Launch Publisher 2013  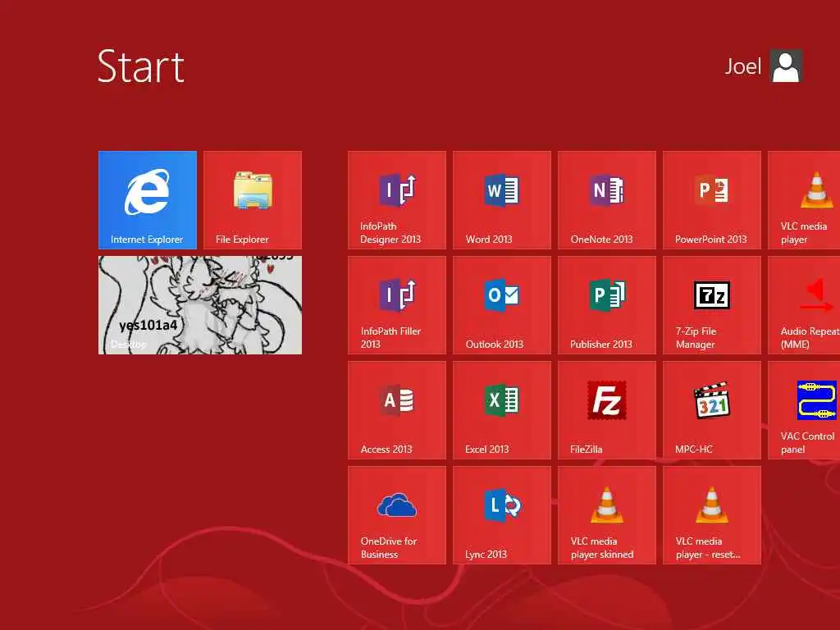(x=606, y=305)
